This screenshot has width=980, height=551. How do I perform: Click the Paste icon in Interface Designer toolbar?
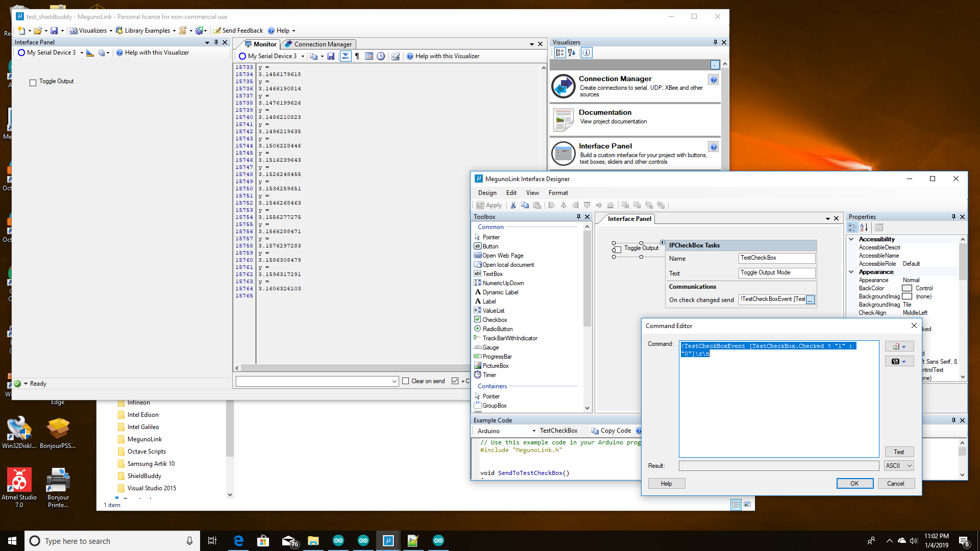(536, 205)
